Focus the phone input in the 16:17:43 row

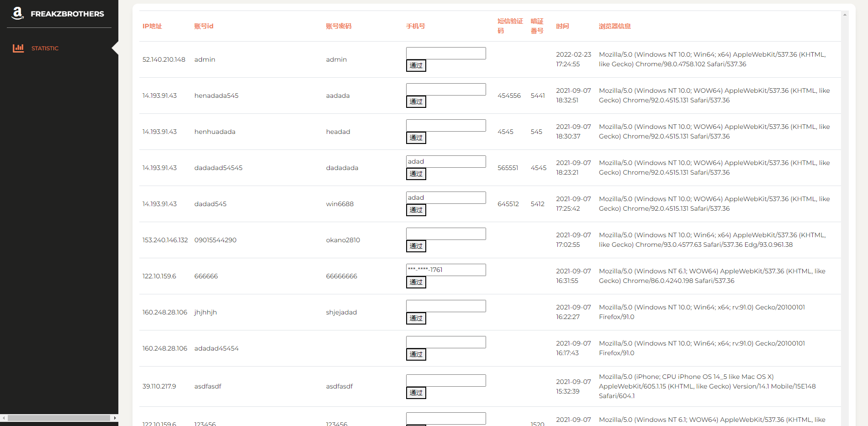click(x=445, y=342)
